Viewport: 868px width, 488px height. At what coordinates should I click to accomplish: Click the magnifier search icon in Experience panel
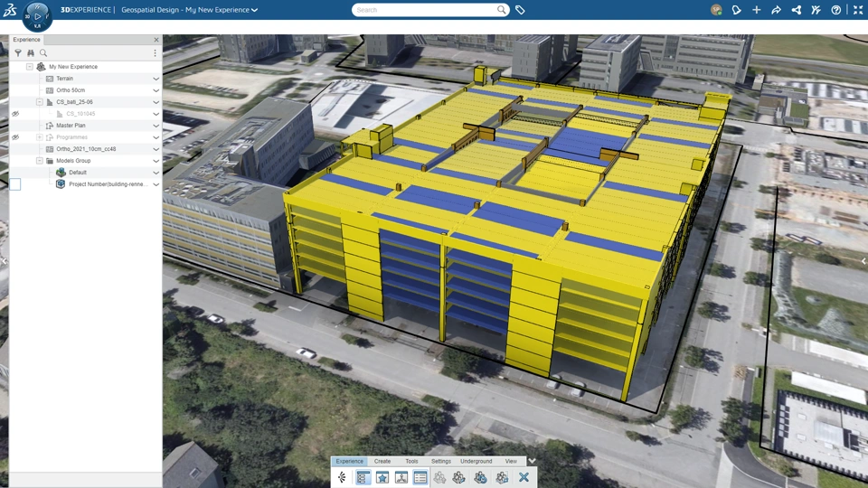pyautogui.click(x=43, y=53)
